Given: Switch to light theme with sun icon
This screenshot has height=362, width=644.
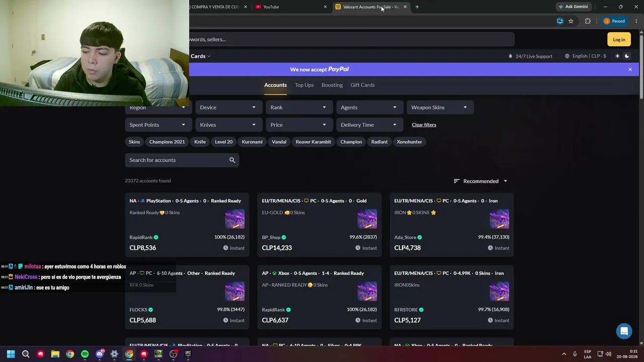Looking at the screenshot, I should pyautogui.click(x=617, y=56).
